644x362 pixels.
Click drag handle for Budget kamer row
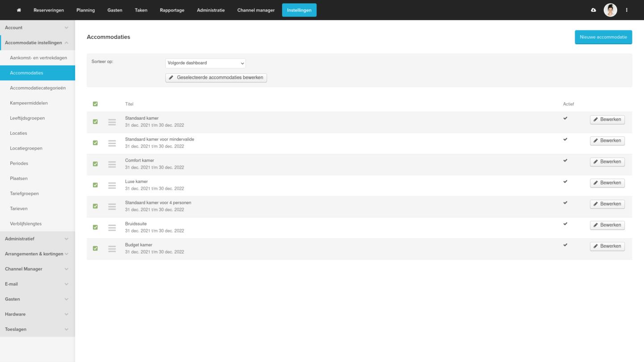[112, 249]
